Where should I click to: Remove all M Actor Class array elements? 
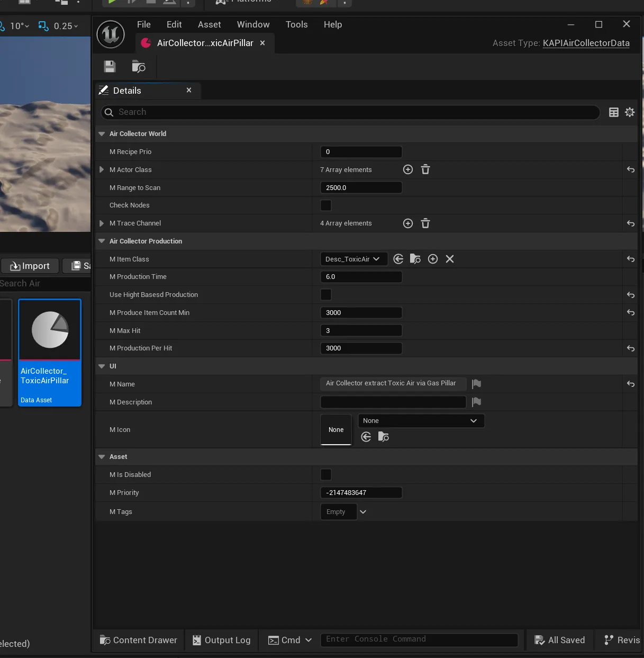pos(425,169)
